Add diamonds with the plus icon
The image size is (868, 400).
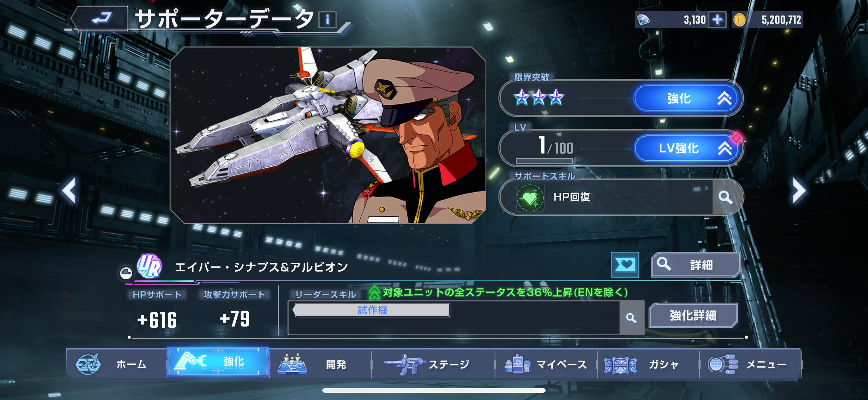pos(717,20)
